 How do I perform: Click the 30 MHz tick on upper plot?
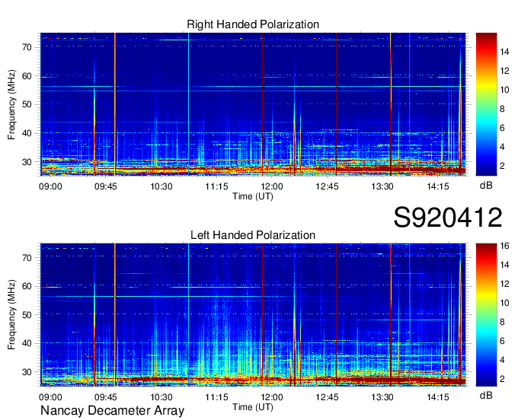click(27, 162)
